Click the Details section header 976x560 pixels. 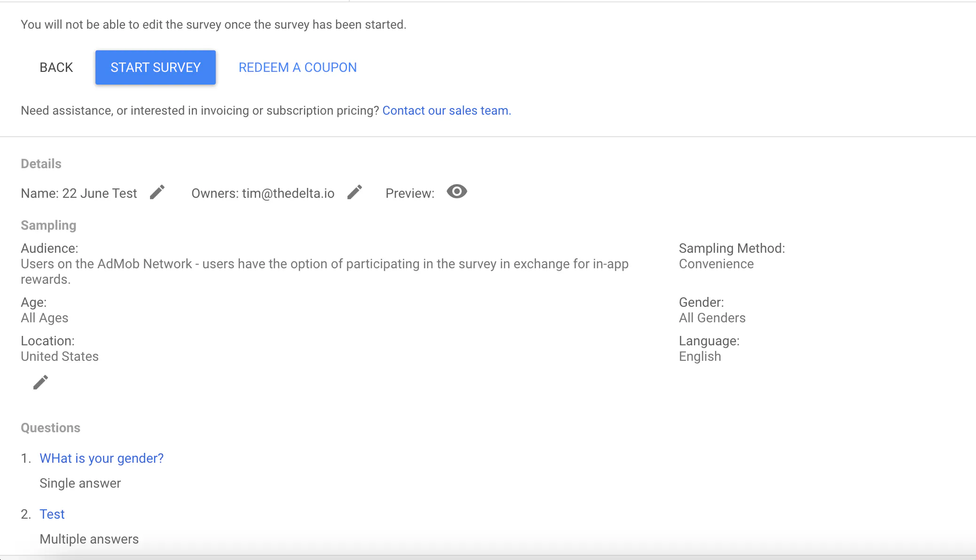click(x=40, y=163)
